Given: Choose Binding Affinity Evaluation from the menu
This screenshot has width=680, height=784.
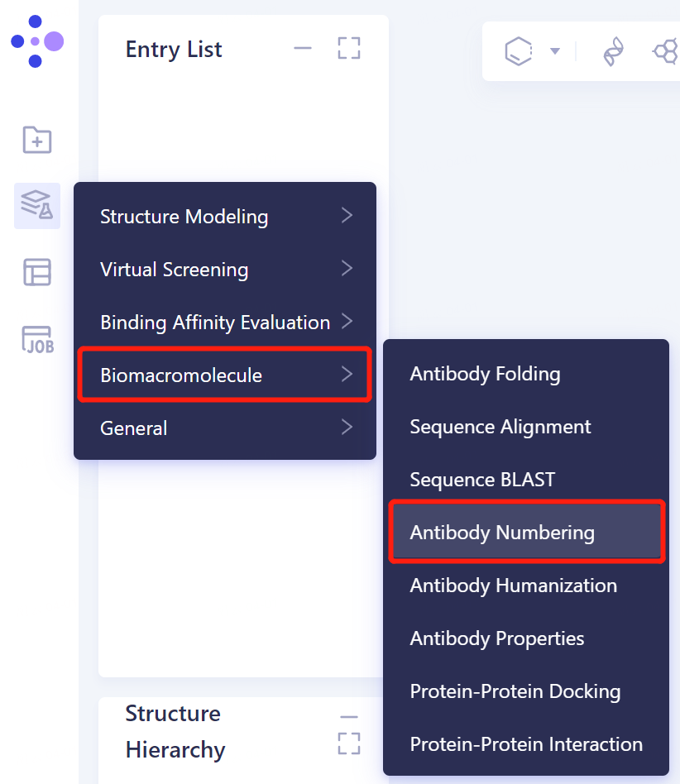Looking at the screenshot, I should 214,323.
